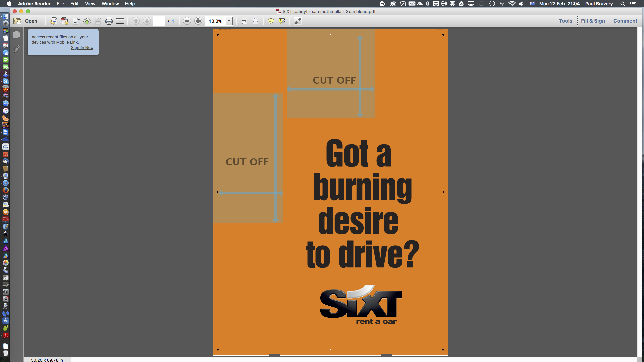
Task: Click the 13.8% zoom value field
Action: tap(215, 21)
